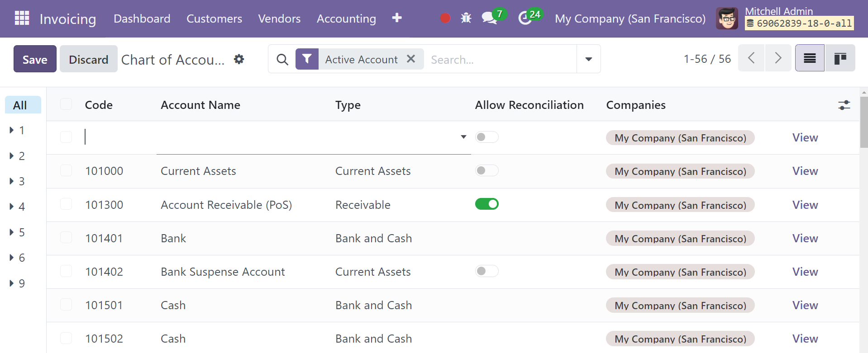Open the Dashboard menu
This screenshot has width=868, height=353.
point(142,19)
